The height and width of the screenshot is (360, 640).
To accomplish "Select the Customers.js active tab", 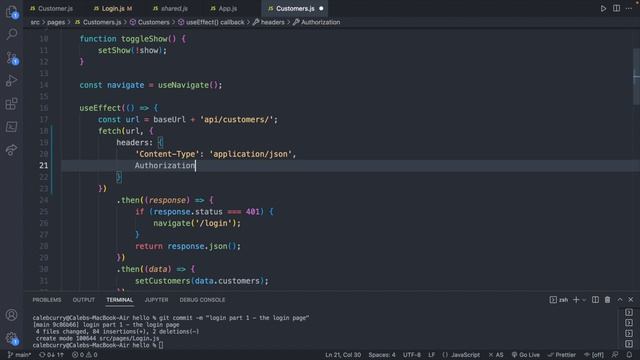I will [295, 9].
